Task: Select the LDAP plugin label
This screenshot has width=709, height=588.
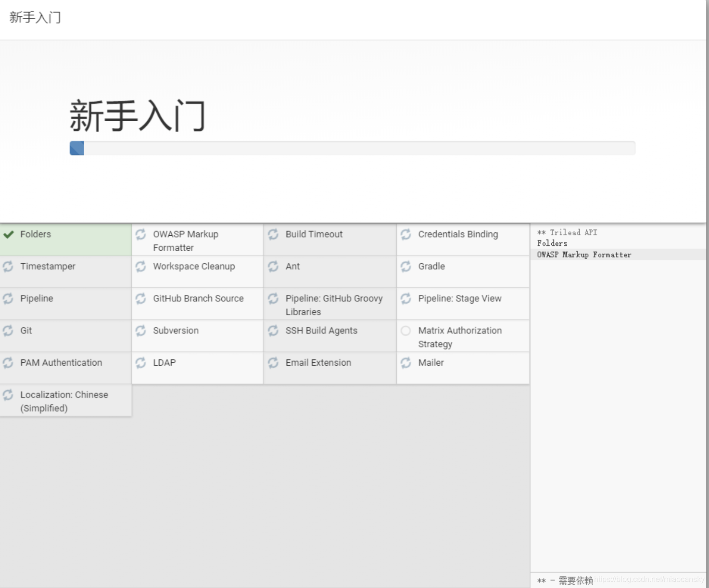Action: 165,363
